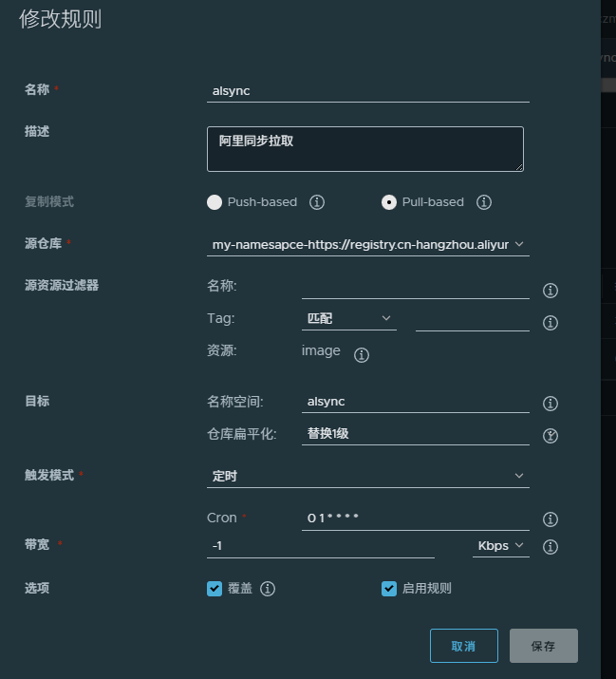Image resolution: width=616 pixels, height=679 pixels.
Task: Click info icon for target namespace
Action: (550, 404)
